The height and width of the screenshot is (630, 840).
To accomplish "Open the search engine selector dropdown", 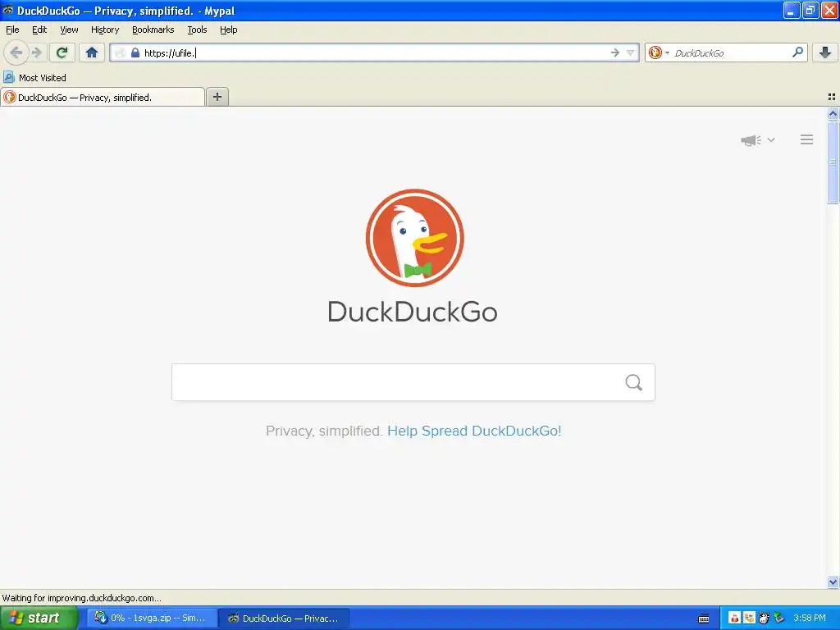I will click(667, 52).
